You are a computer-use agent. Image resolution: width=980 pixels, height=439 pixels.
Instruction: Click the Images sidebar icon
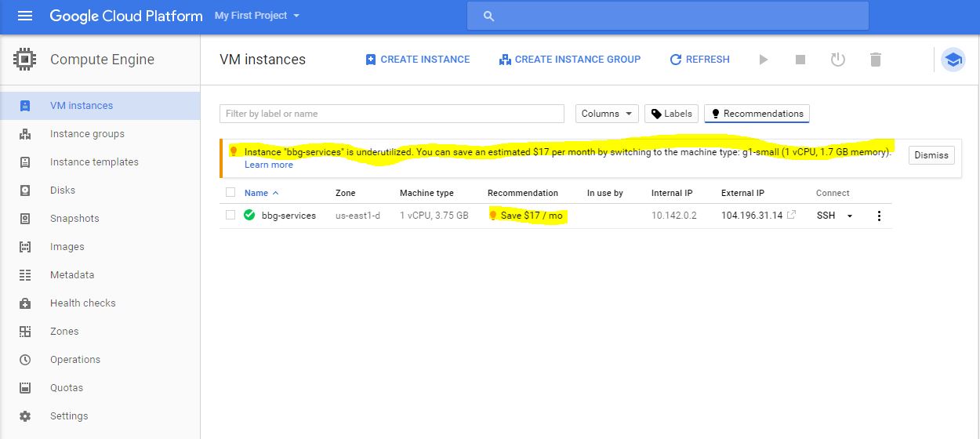pyautogui.click(x=25, y=247)
